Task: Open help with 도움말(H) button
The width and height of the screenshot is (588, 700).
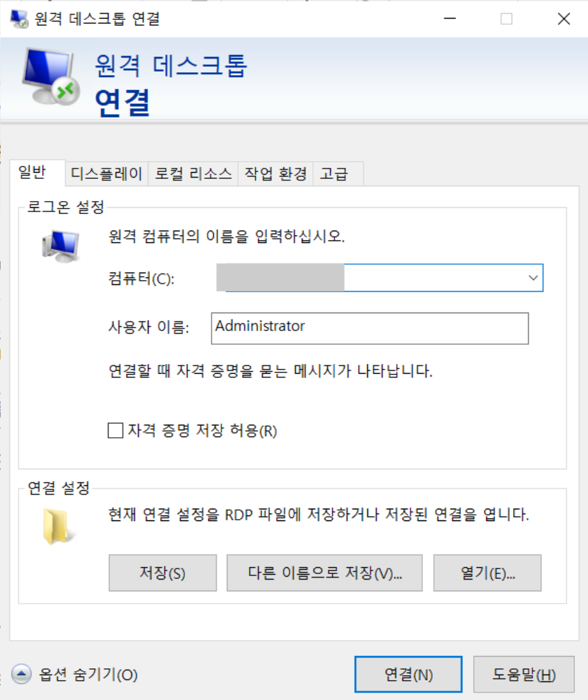Action: tap(524, 674)
